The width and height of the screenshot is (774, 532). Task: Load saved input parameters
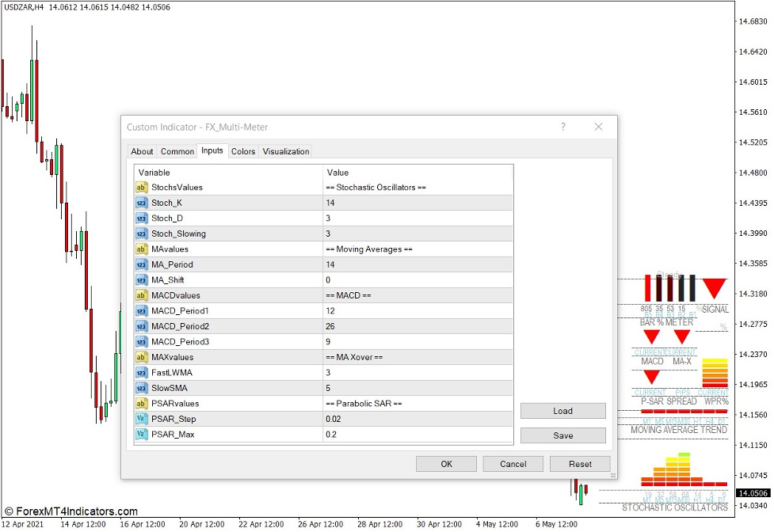562,411
